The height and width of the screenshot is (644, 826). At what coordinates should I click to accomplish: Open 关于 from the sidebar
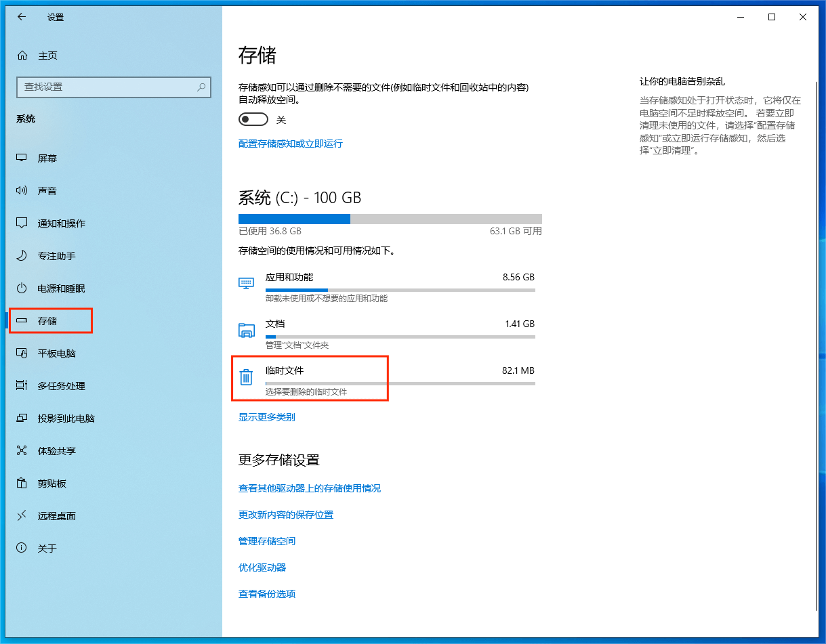pos(20,548)
